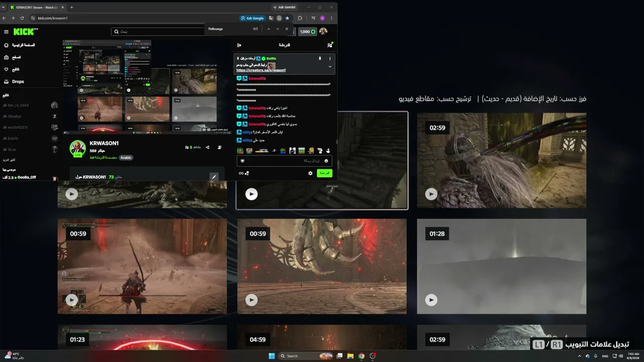Share the KRWASON1 stream
Screen dimensions: 644x362
[x=207, y=147]
